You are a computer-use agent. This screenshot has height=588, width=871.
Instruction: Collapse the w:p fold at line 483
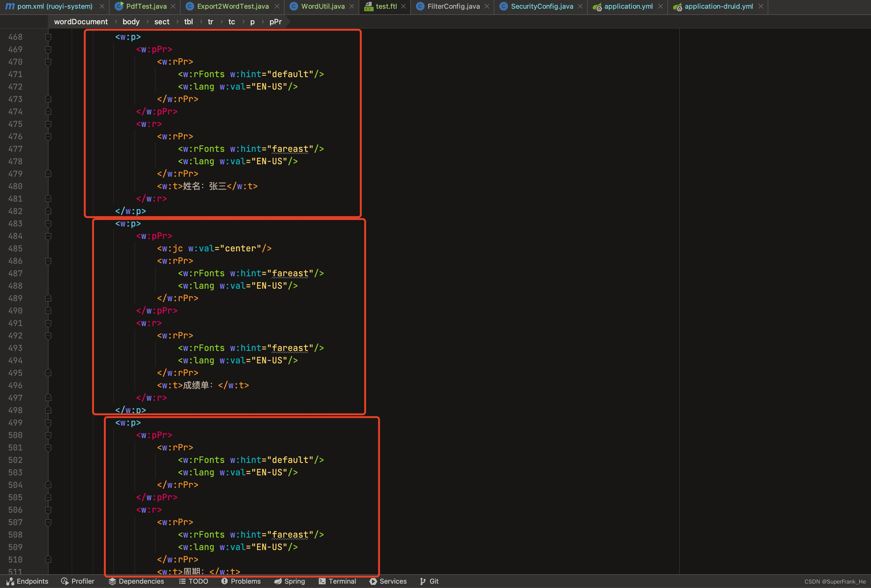click(48, 224)
